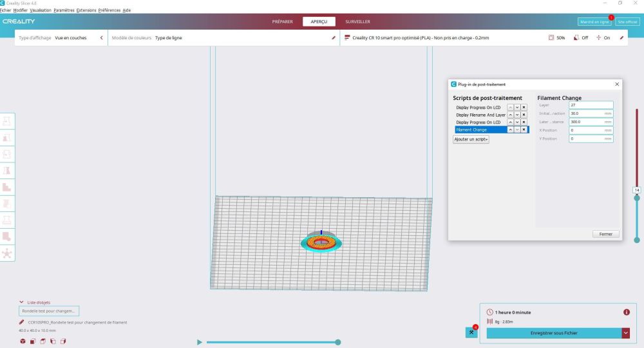
Task: Open the Visualisation menu
Action: point(40,10)
